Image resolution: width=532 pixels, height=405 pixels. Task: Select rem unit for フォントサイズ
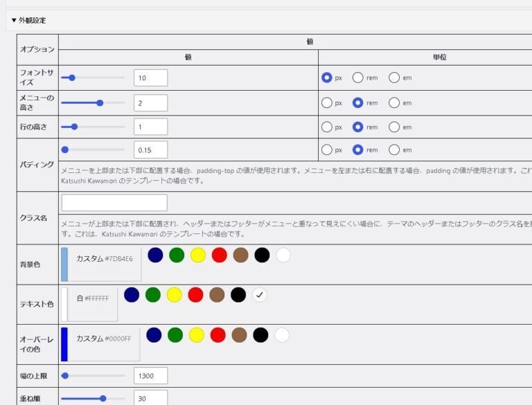357,78
